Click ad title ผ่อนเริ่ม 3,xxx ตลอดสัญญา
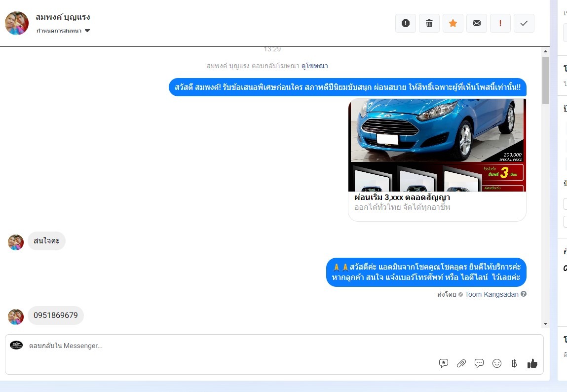This screenshot has height=392, width=567. 402,197
